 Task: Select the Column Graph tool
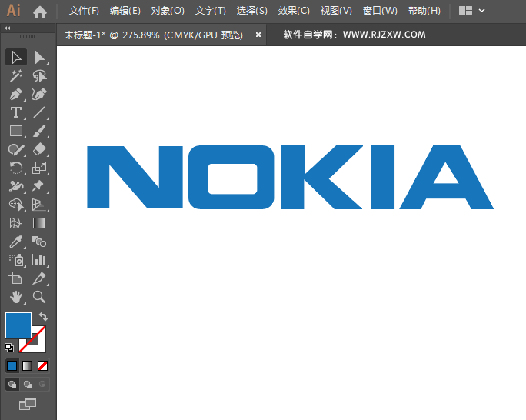pyautogui.click(x=39, y=260)
